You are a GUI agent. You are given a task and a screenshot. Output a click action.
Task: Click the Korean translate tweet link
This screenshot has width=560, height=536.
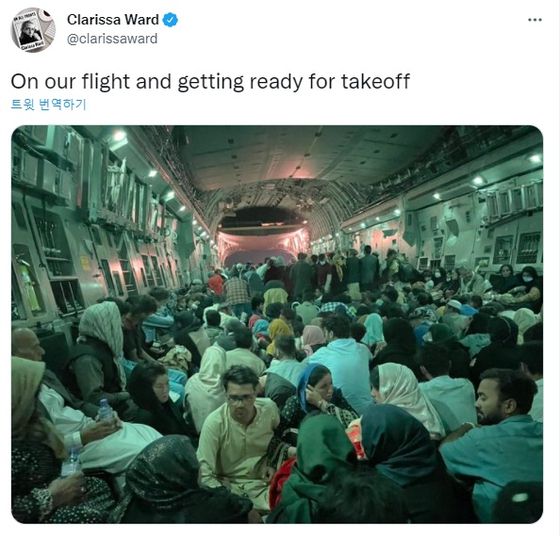[49, 105]
